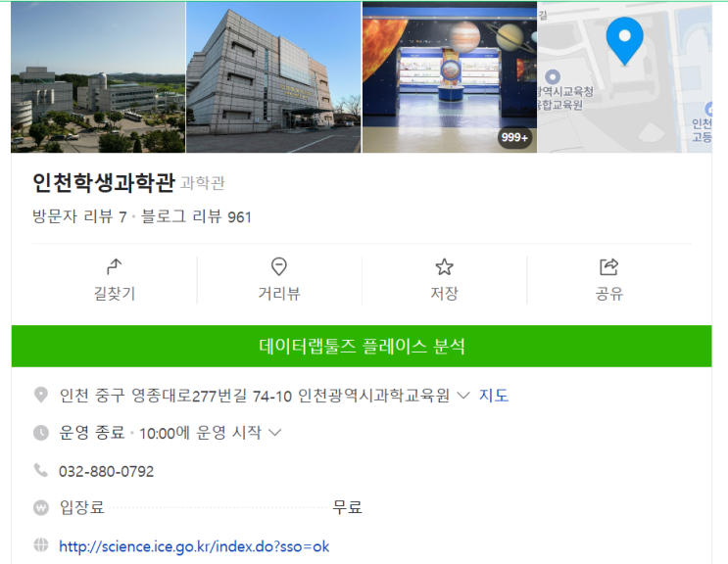The width and height of the screenshot is (728, 564).
Task: Click the 공유 share icon
Action: [x=608, y=266]
